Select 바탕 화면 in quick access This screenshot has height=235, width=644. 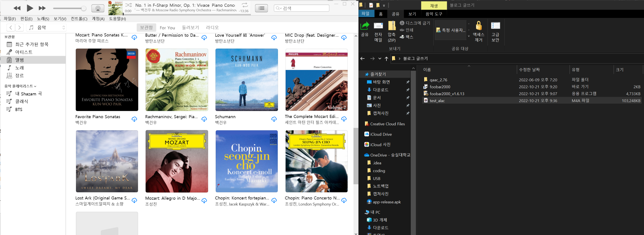[x=381, y=82]
